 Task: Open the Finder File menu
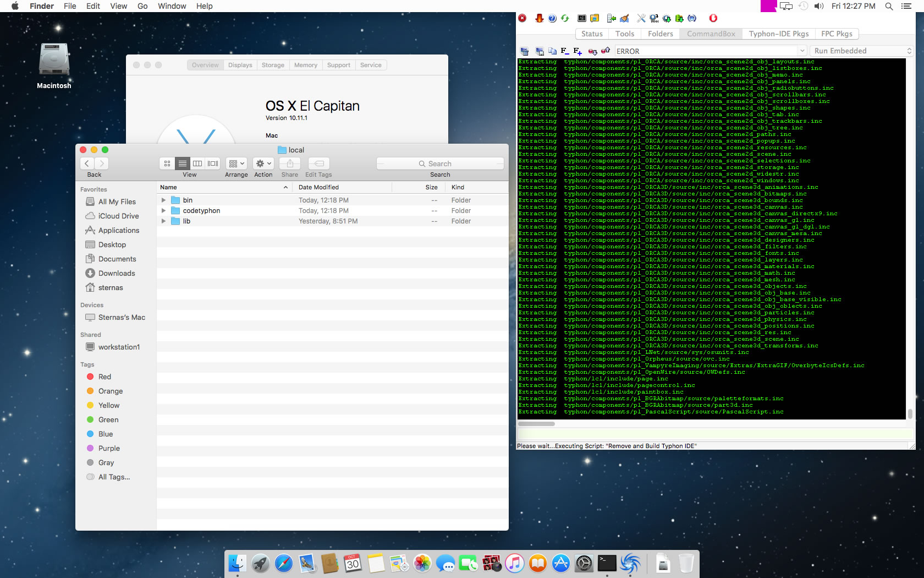click(70, 6)
